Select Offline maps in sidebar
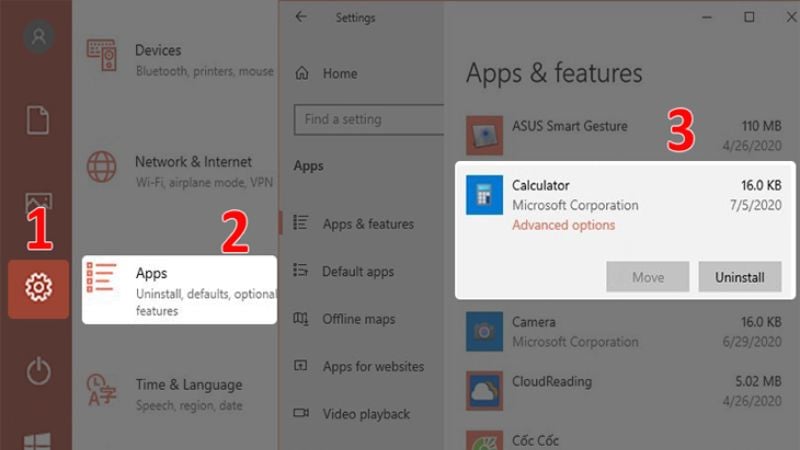Screen dimensions: 800x450 click(x=361, y=319)
